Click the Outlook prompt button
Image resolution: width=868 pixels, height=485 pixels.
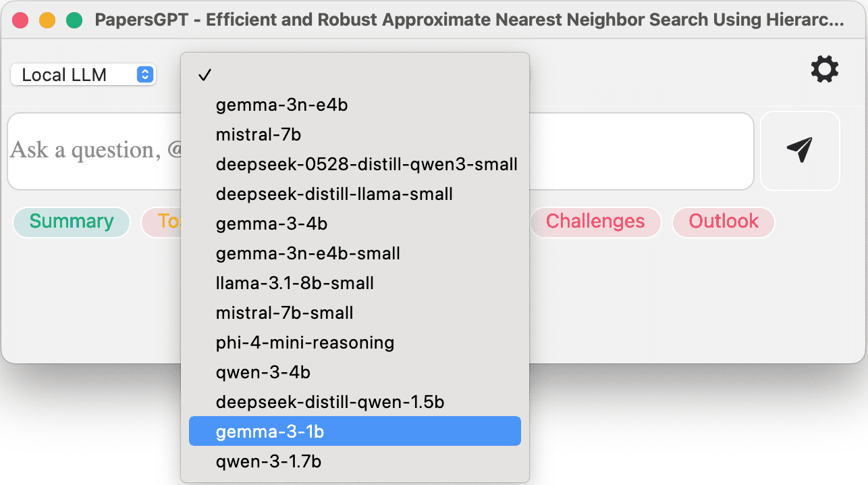tap(723, 222)
